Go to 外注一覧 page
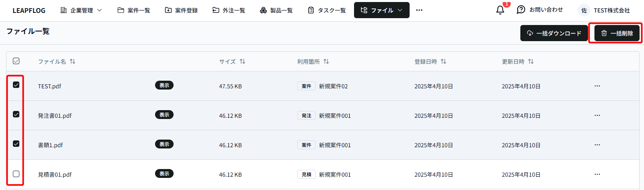The image size is (644, 190). (229, 10)
